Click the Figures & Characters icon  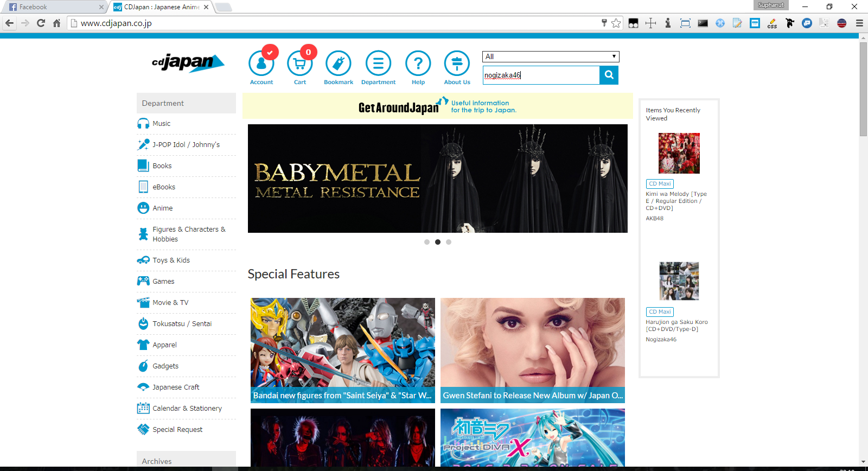tap(143, 234)
